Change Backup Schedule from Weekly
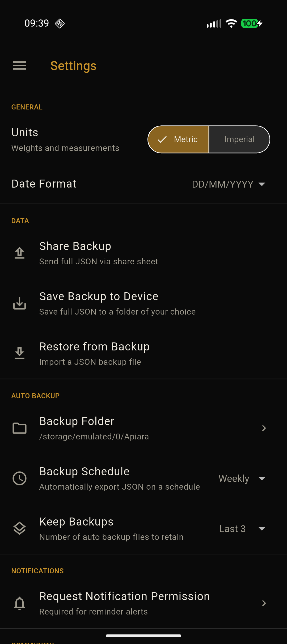The height and width of the screenshot is (644, 287). click(x=242, y=478)
